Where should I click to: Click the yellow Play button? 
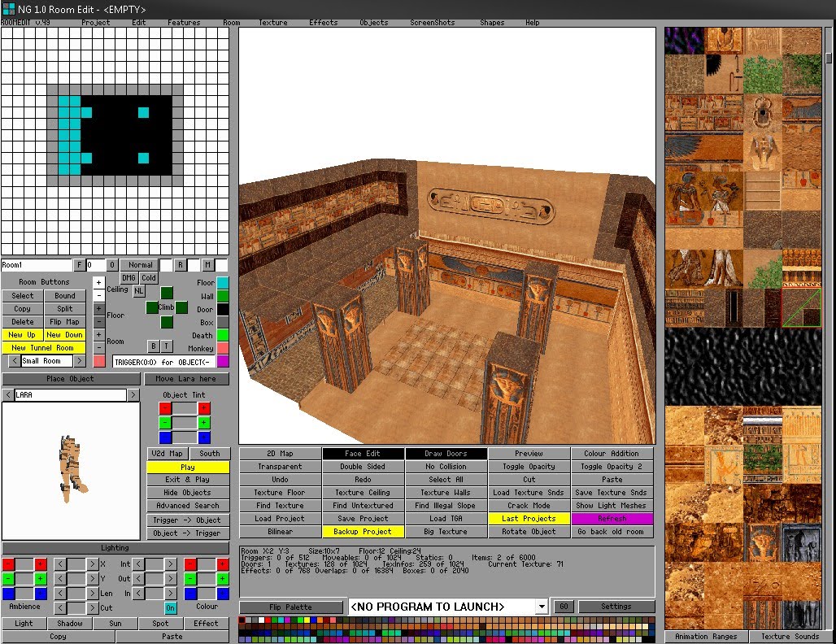[188, 467]
